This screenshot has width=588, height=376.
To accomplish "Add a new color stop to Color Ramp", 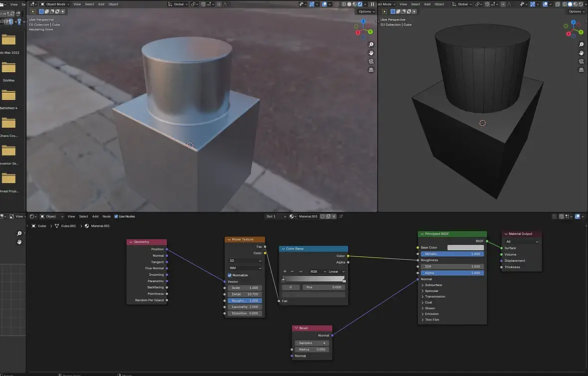I will 285,272.
